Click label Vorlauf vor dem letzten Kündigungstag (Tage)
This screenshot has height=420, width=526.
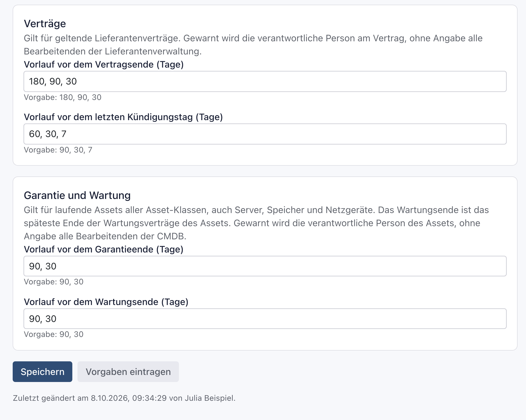point(123,117)
